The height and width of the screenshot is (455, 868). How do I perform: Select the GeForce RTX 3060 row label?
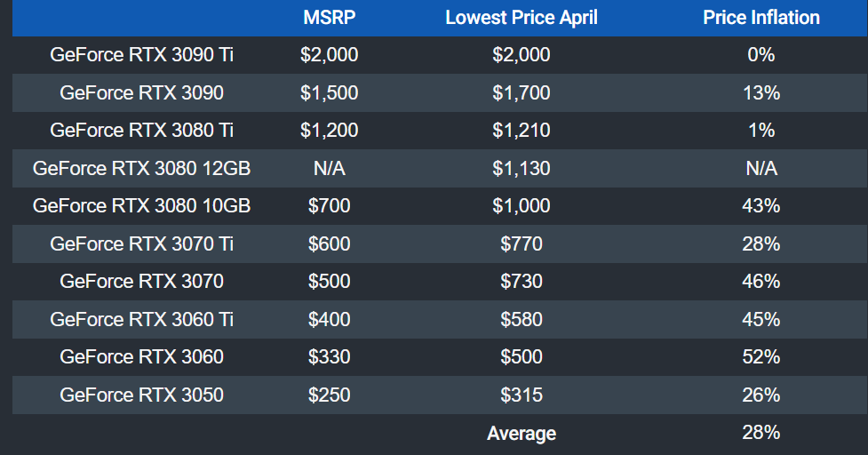(142, 357)
